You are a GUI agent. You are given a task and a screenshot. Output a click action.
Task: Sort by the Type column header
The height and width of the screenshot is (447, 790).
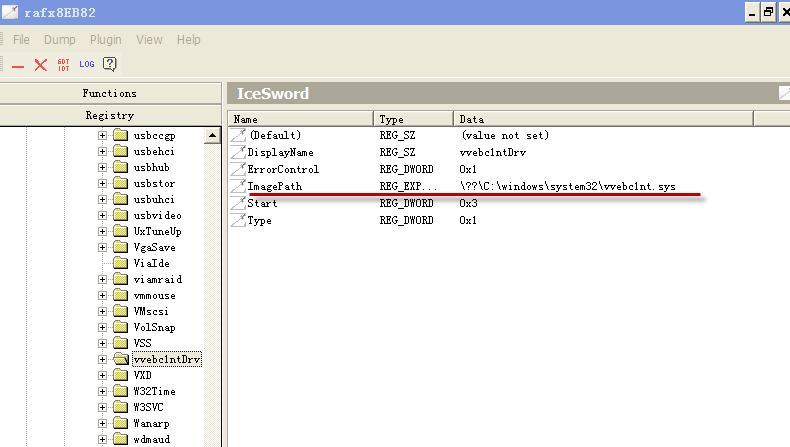coord(414,119)
